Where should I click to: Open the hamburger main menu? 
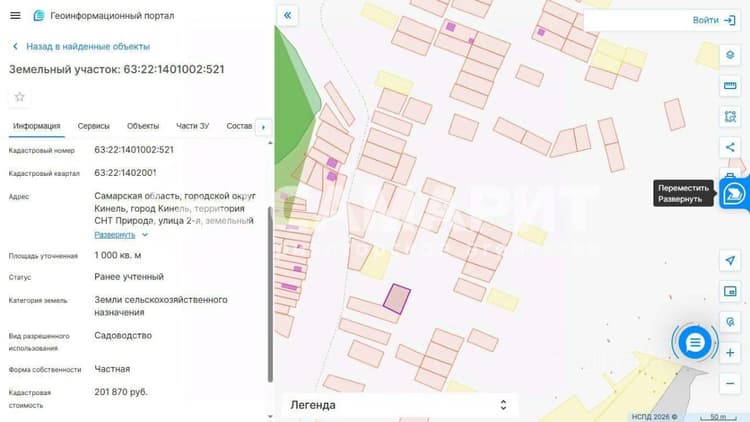15,15
